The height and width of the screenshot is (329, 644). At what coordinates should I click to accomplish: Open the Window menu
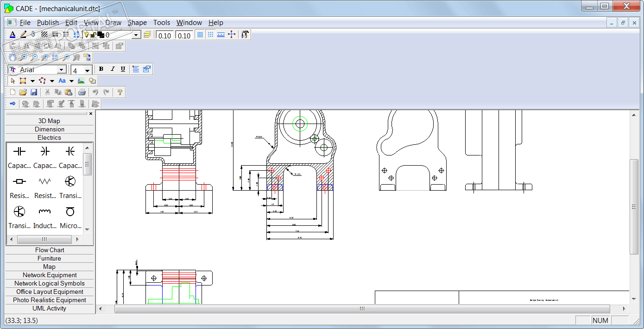(x=189, y=23)
